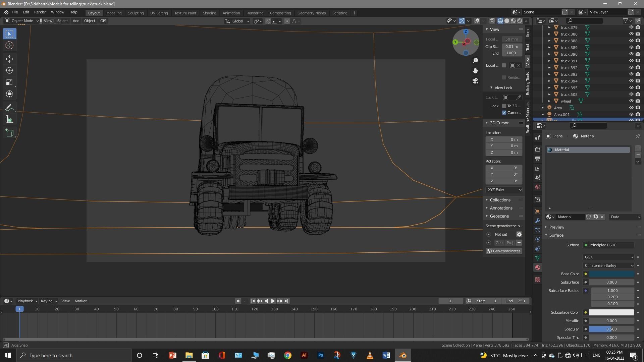Open the File menu

(x=15, y=12)
